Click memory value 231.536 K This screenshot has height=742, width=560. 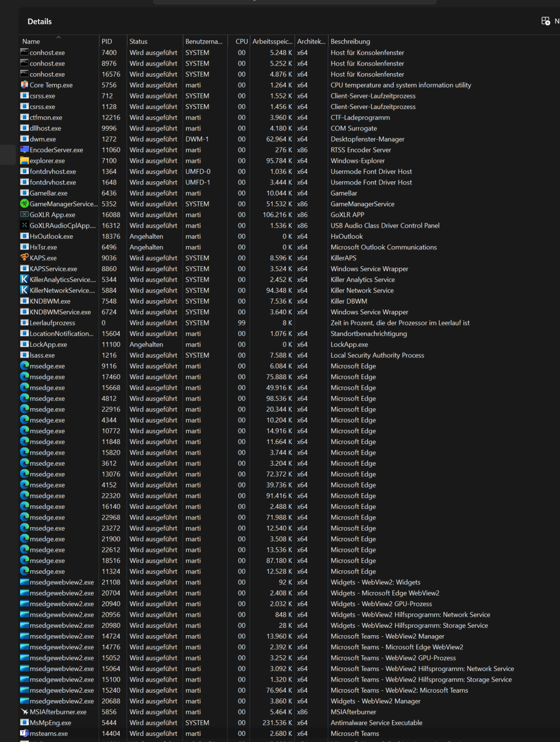pyautogui.click(x=277, y=722)
